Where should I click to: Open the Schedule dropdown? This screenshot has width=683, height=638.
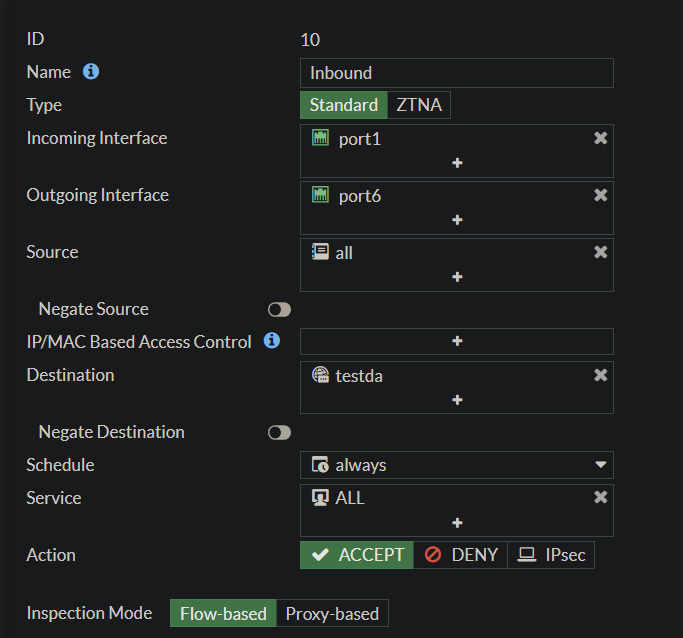click(457, 465)
